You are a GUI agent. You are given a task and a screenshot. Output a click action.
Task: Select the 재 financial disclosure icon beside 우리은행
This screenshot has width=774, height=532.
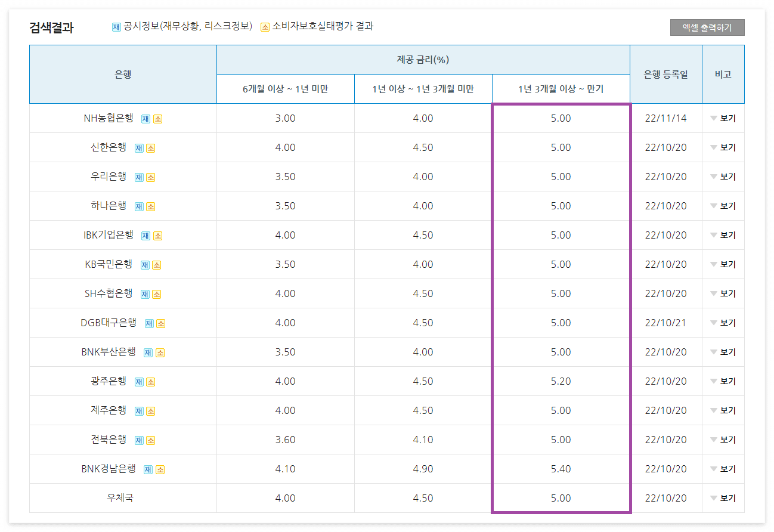(138, 177)
